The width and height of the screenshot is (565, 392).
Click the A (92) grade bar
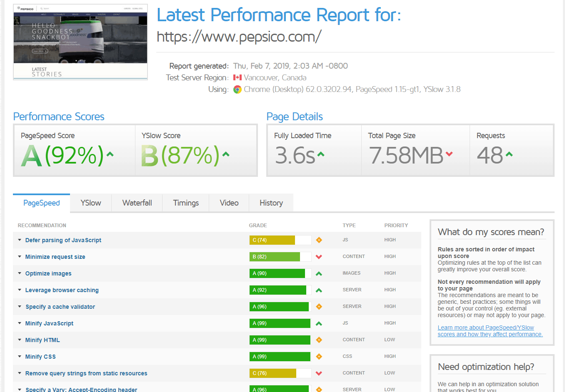pyautogui.click(x=280, y=290)
